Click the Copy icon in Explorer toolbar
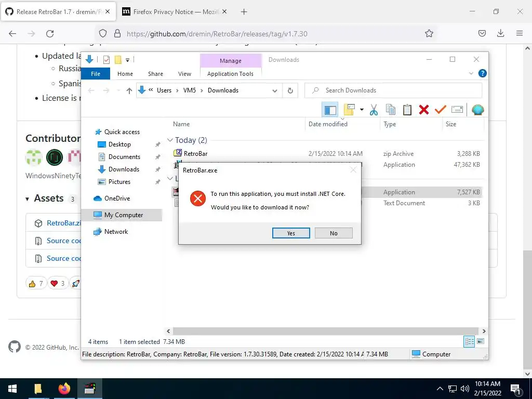The height and width of the screenshot is (399, 532). pos(391,110)
